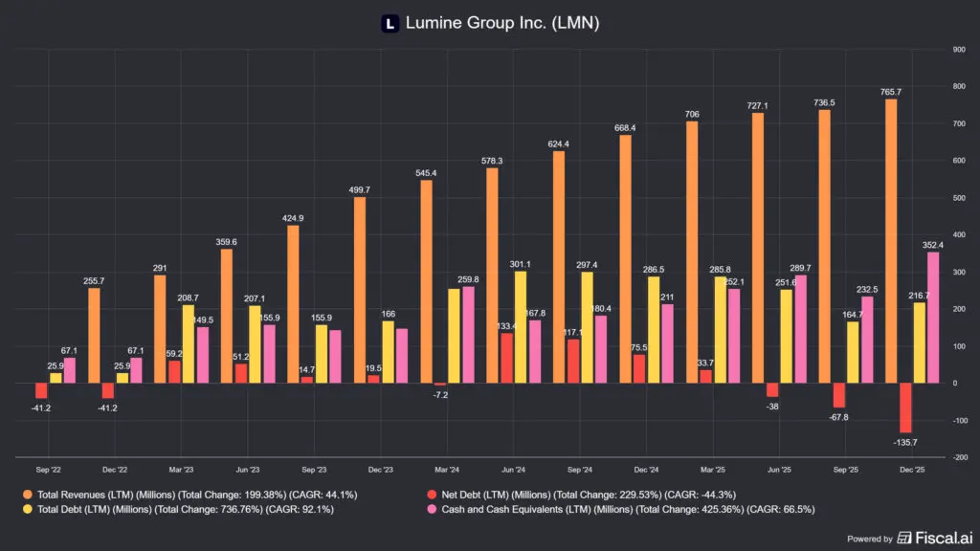980x551 pixels.
Task: Click the Dec '24 revenue bar labeled 668.4
Action: [626, 259]
